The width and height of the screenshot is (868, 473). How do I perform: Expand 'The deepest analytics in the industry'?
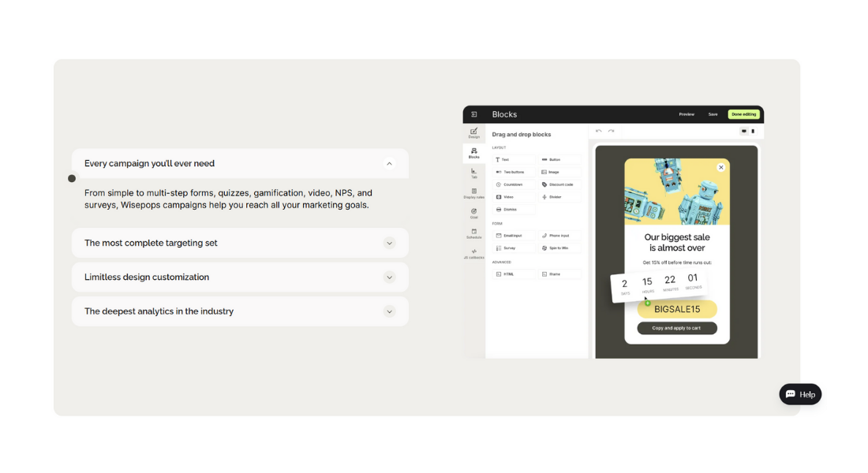tap(389, 311)
